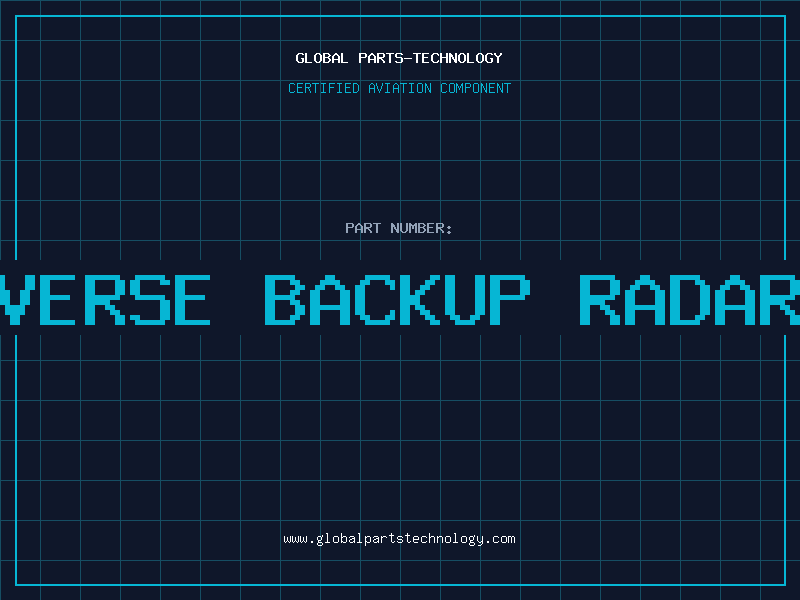Click the .com ending of the URL
Viewport: 800px width, 600px height.
click(500, 539)
